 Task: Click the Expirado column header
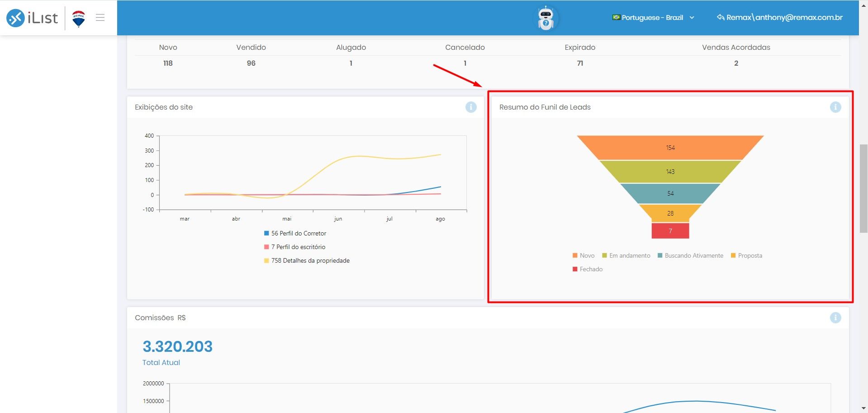pos(580,48)
